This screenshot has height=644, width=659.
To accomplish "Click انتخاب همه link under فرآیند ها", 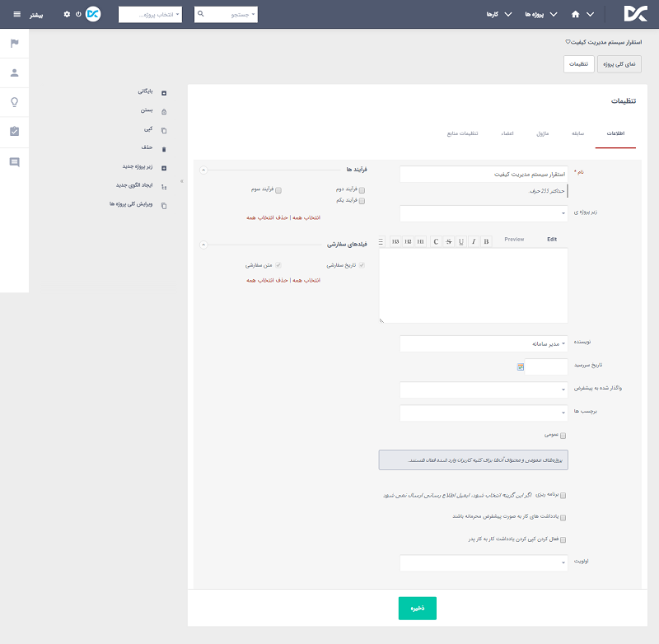I will [306, 217].
